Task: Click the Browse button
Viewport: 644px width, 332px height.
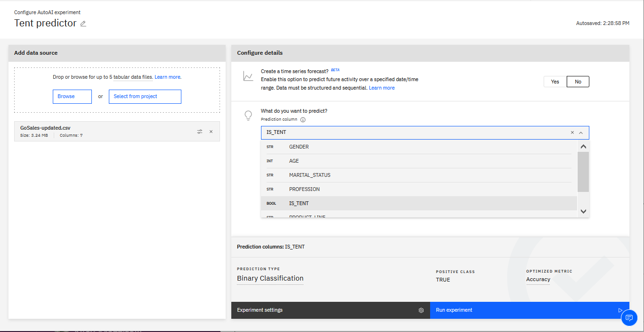Action: pos(72,96)
